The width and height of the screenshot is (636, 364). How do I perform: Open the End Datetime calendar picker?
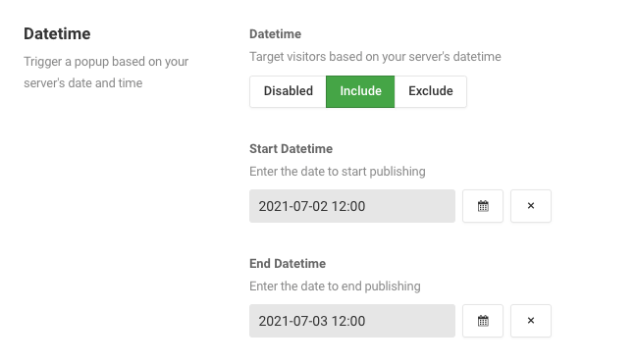pyautogui.click(x=483, y=321)
